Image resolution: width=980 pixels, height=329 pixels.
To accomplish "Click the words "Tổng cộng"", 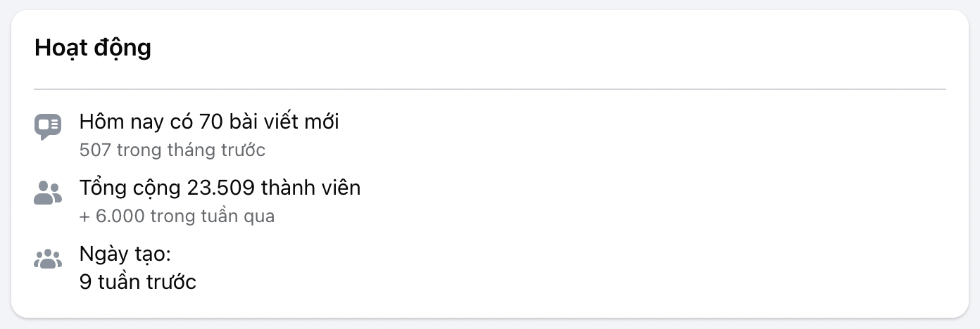I will (x=130, y=188).
